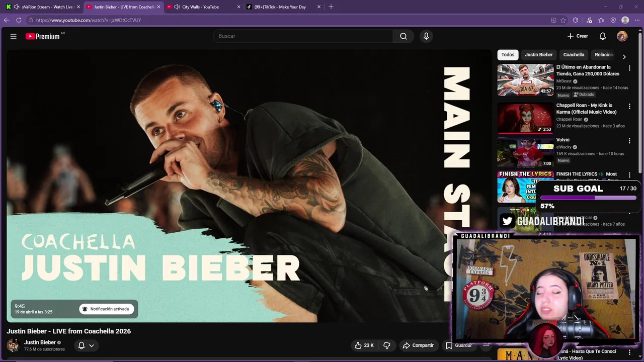Open browser shield essentials icon
Image resolution: width=644 pixels, height=362 pixels.
613,20
